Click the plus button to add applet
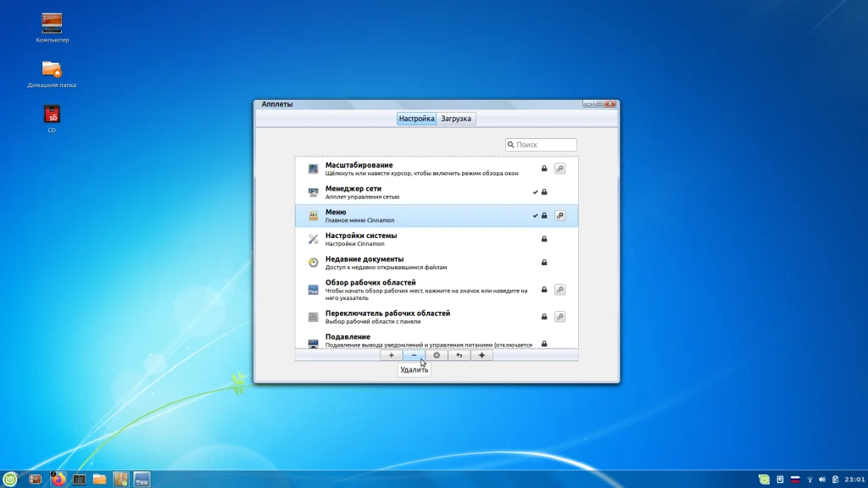The image size is (868, 488). coord(391,356)
